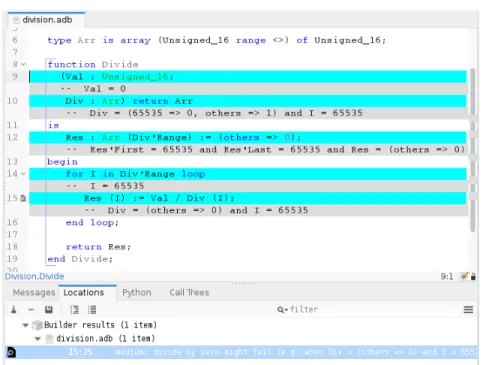The width and height of the screenshot is (483, 365).
Task: Collapse the division.adb tree node
Action: (38, 339)
